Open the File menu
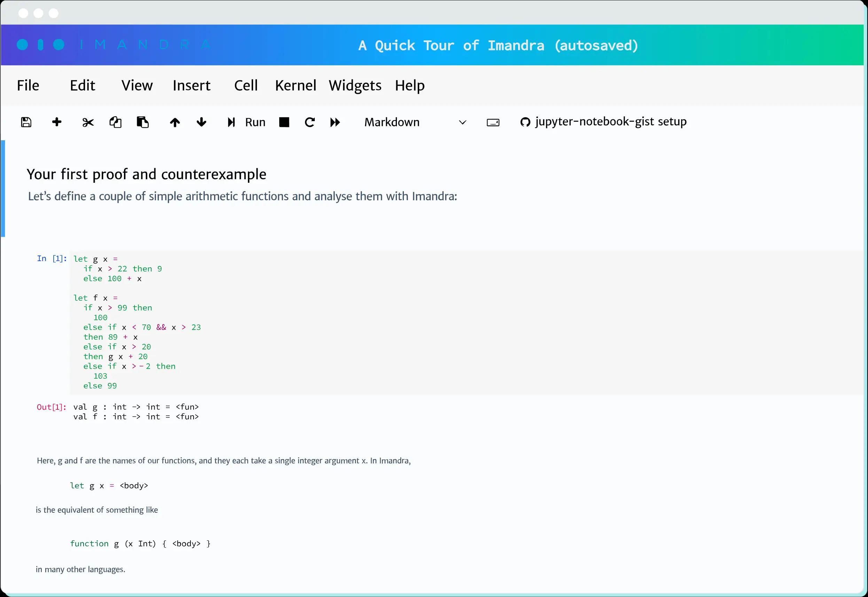The width and height of the screenshot is (868, 597). 28,85
